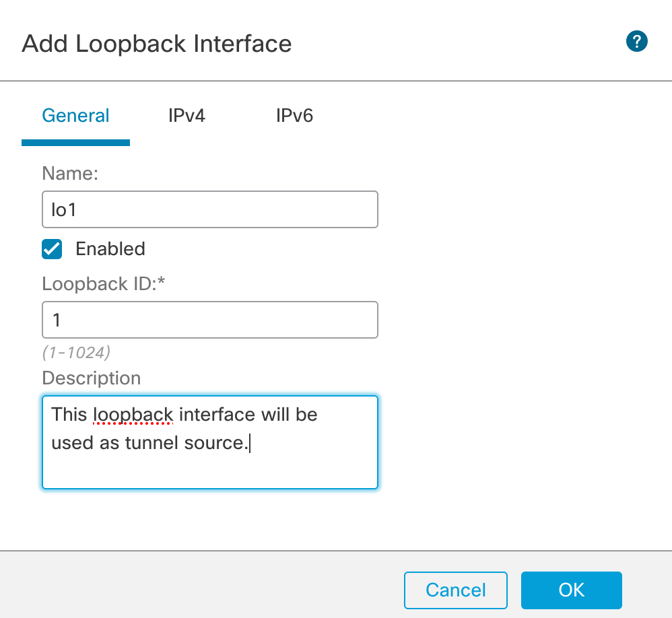
Task: Click the "Enabled" label text
Action: point(110,249)
